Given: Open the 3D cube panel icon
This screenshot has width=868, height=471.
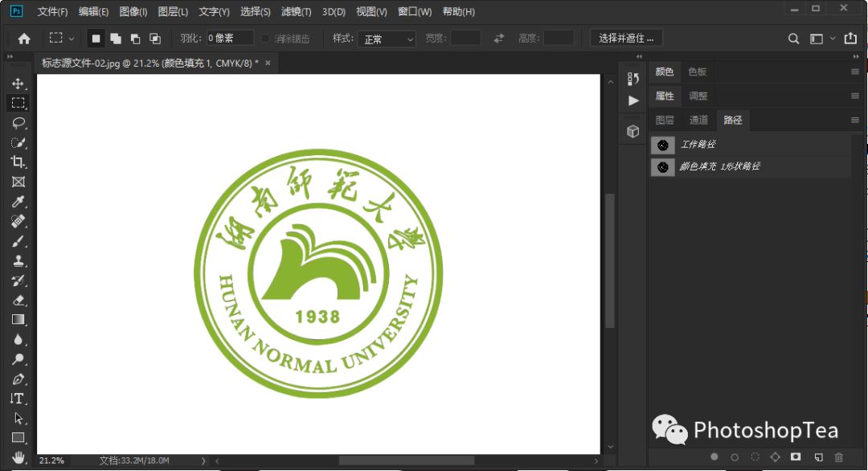Looking at the screenshot, I should pos(633,132).
